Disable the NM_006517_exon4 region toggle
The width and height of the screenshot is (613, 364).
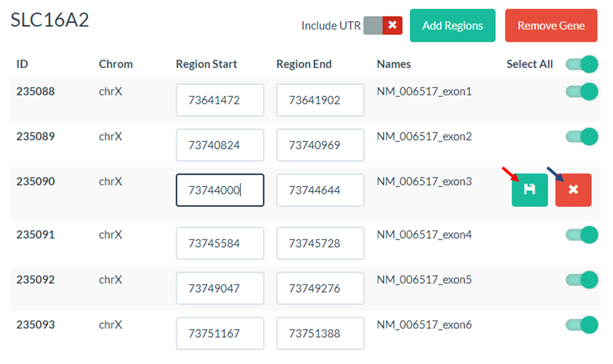(582, 235)
